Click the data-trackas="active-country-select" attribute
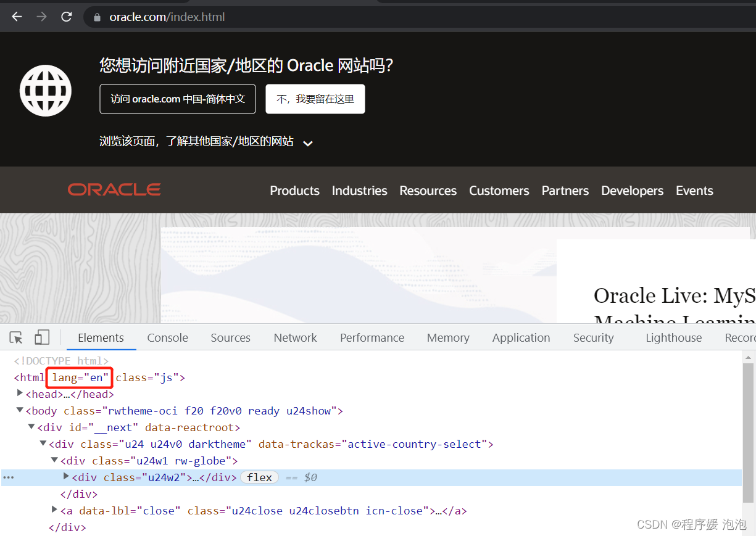 (373, 444)
